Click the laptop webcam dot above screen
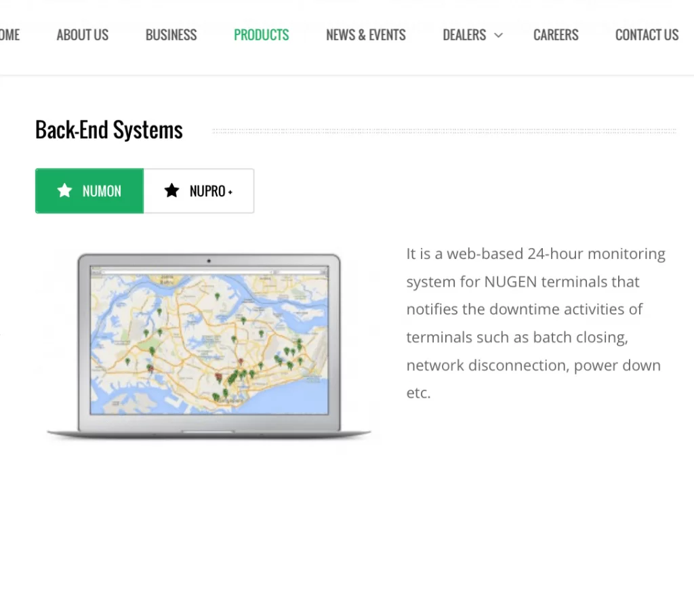 click(209, 261)
